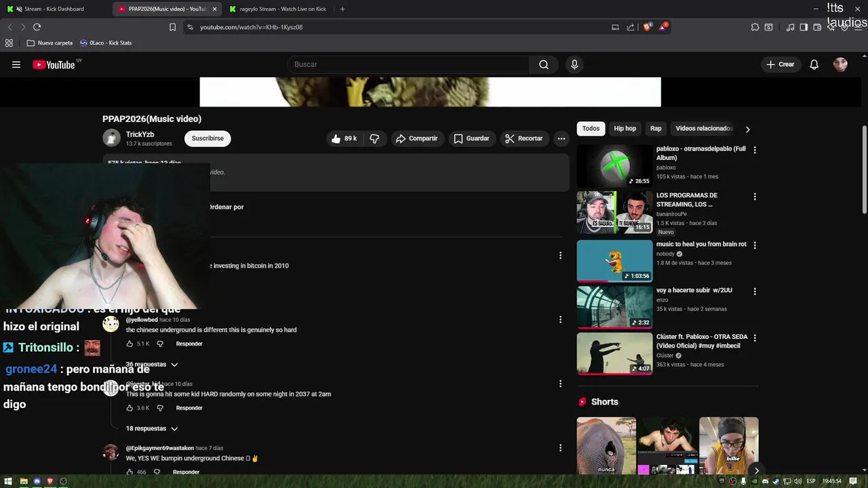This screenshot has height=488, width=868.
Task: Reply to the @yellowbed comment
Action: tap(189, 344)
